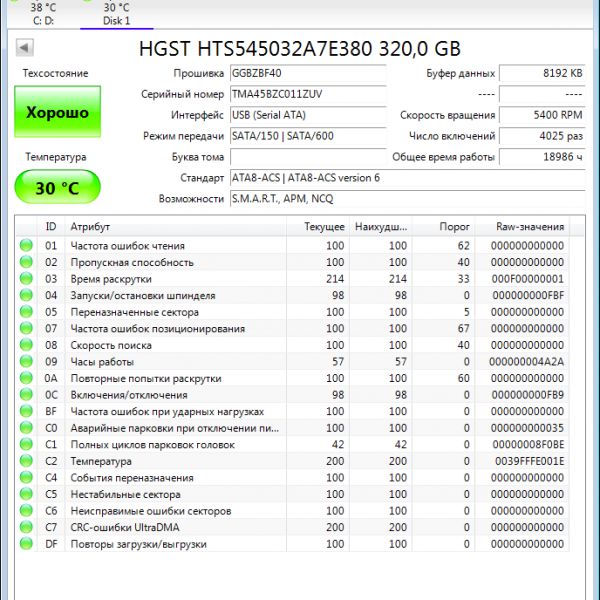Image resolution: width=600 pixels, height=600 pixels.
Task: Click status icon for CRC-ошибки UltraDMA
Action: pyautogui.click(x=26, y=527)
